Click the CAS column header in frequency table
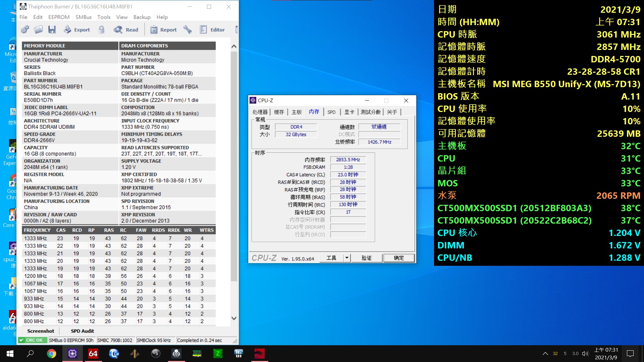Image resolution: width=644 pixels, height=362 pixels. pyautogui.click(x=61, y=230)
